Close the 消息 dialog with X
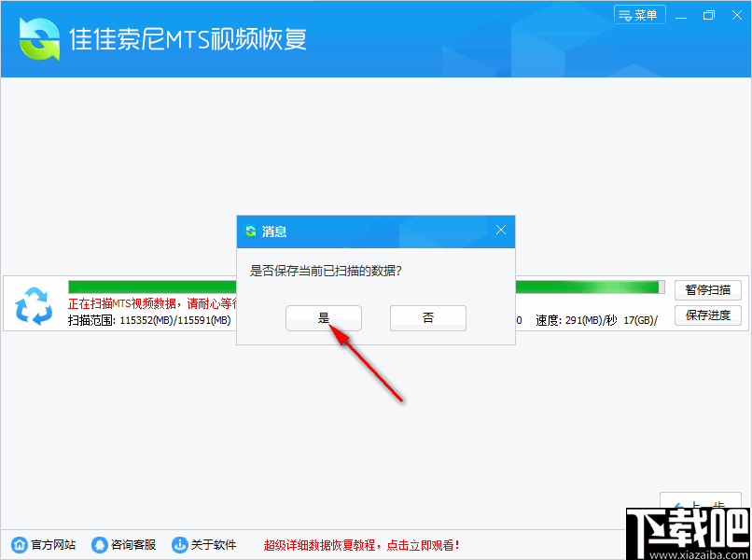Viewport: 752px width, 560px height. pos(501,230)
